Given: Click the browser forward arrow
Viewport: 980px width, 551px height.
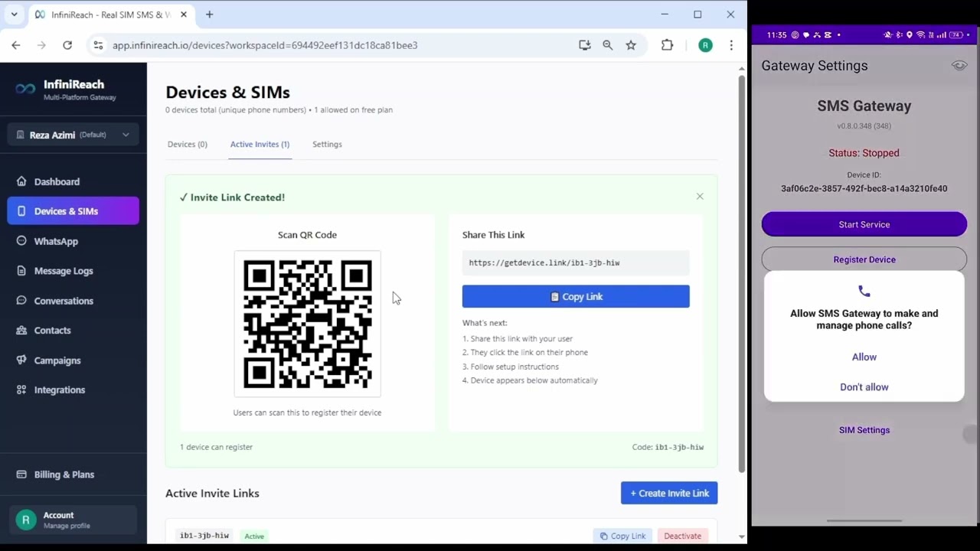Looking at the screenshot, I should tap(41, 45).
